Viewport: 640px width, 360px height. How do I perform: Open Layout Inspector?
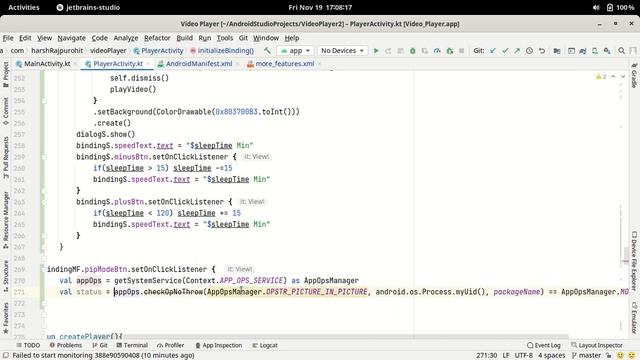click(x=597, y=345)
